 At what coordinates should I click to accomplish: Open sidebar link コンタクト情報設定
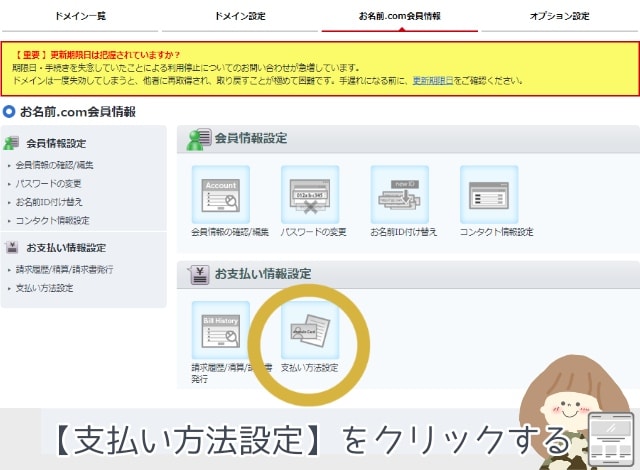click(52, 221)
